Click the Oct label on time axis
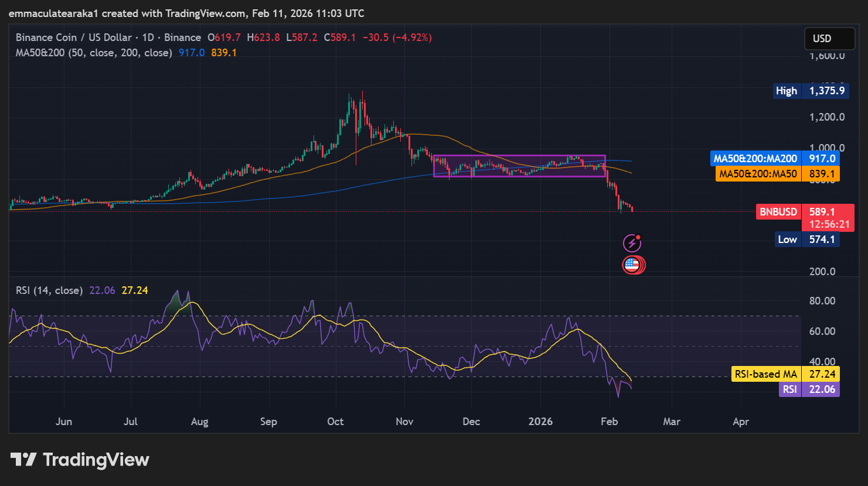This screenshot has height=486, width=868. click(x=335, y=422)
